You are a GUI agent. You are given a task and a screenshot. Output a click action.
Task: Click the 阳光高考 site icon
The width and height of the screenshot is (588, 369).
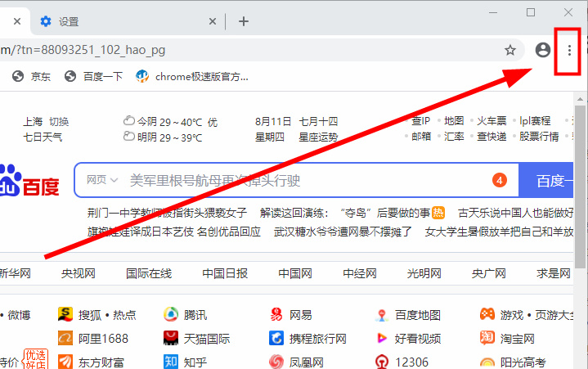(x=487, y=362)
